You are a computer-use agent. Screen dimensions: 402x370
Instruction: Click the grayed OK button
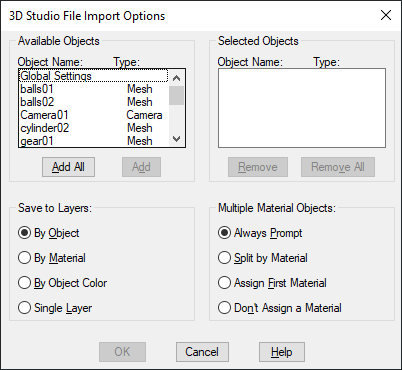pyautogui.click(x=122, y=352)
